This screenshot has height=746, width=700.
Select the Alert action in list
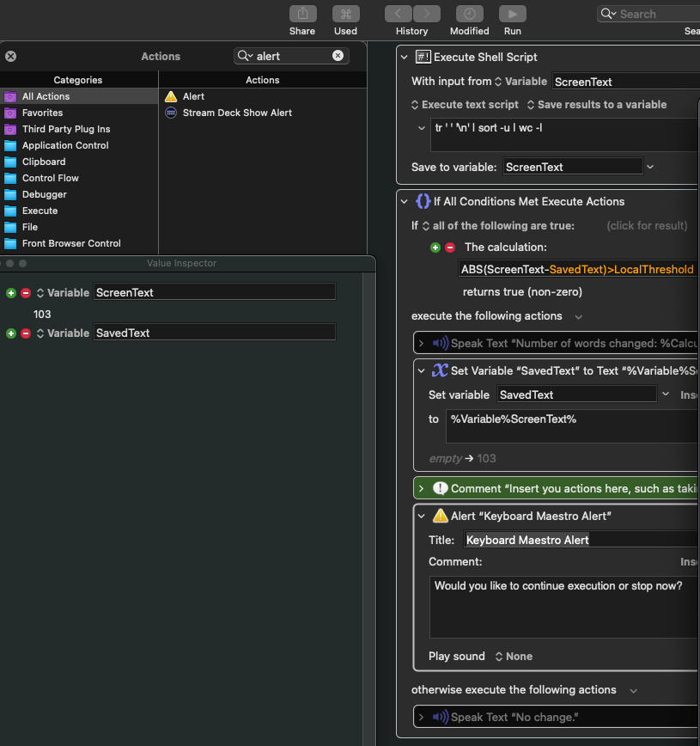[193, 96]
